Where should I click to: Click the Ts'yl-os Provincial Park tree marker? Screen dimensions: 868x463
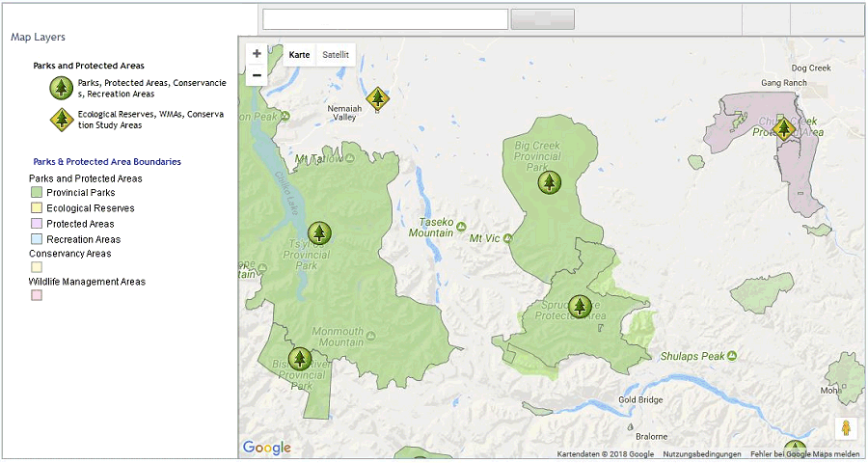tap(319, 232)
